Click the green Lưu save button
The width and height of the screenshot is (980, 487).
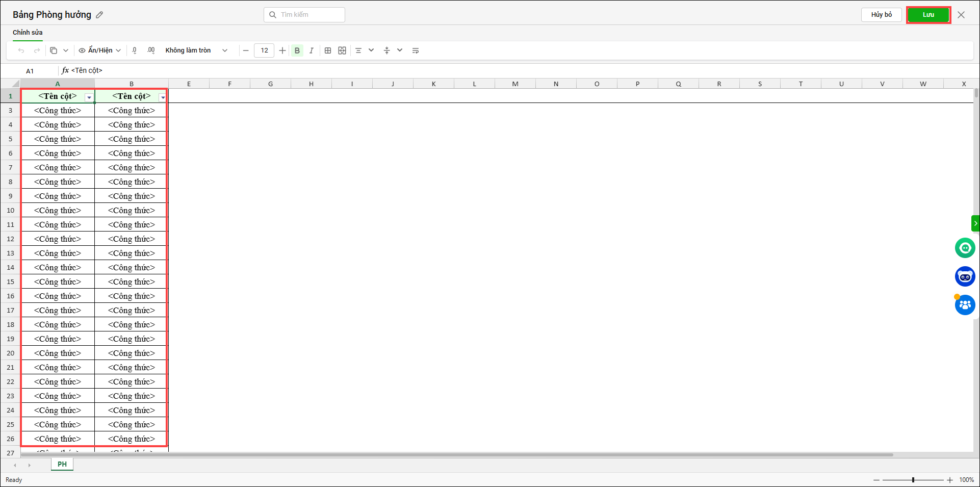tap(928, 15)
